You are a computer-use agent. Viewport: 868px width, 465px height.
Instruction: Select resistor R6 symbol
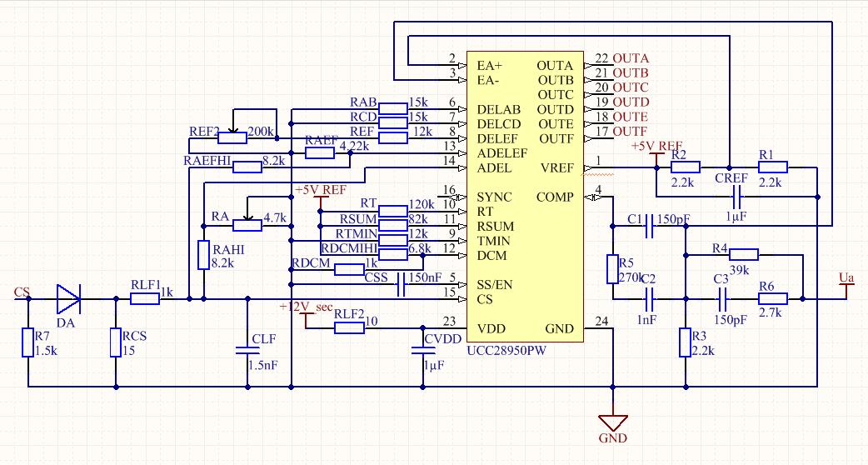coord(773,299)
